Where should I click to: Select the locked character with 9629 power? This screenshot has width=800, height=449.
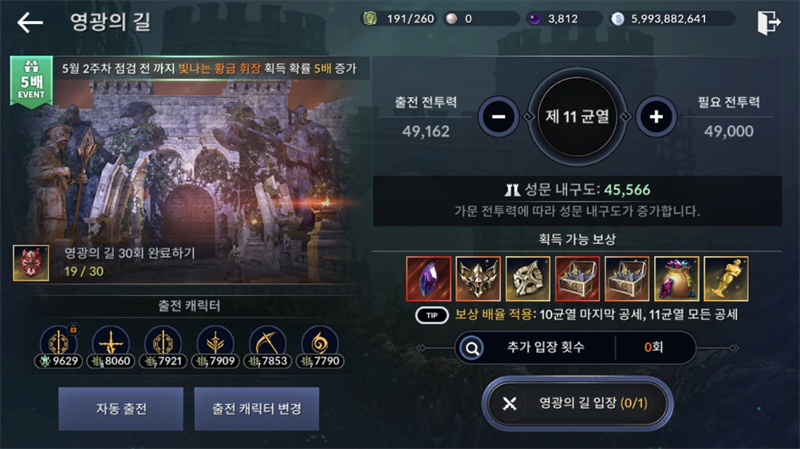tap(59, 347)
